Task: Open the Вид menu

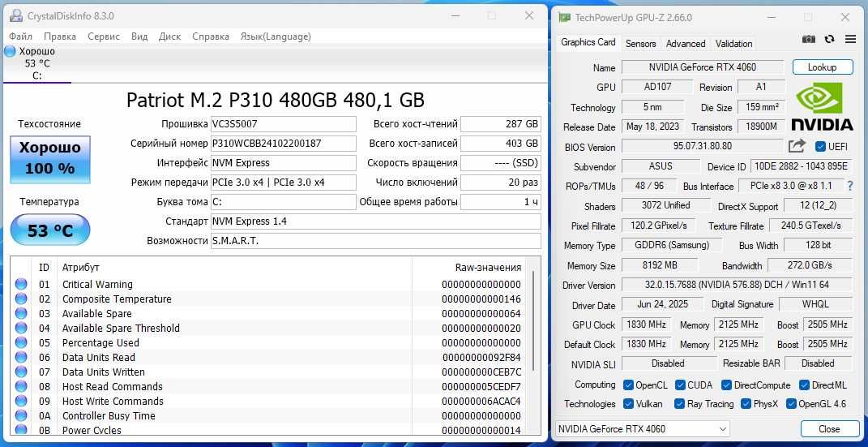Action: 139,37
